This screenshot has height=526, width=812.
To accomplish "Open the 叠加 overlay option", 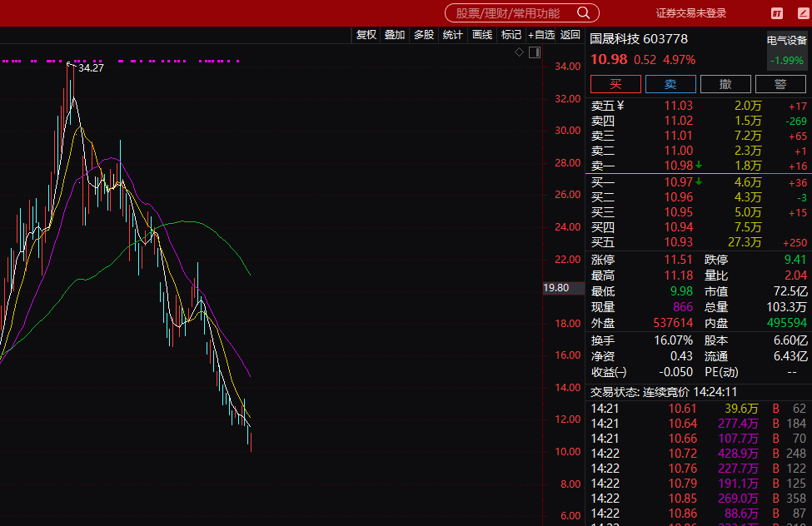I will (x=395, y=35).
